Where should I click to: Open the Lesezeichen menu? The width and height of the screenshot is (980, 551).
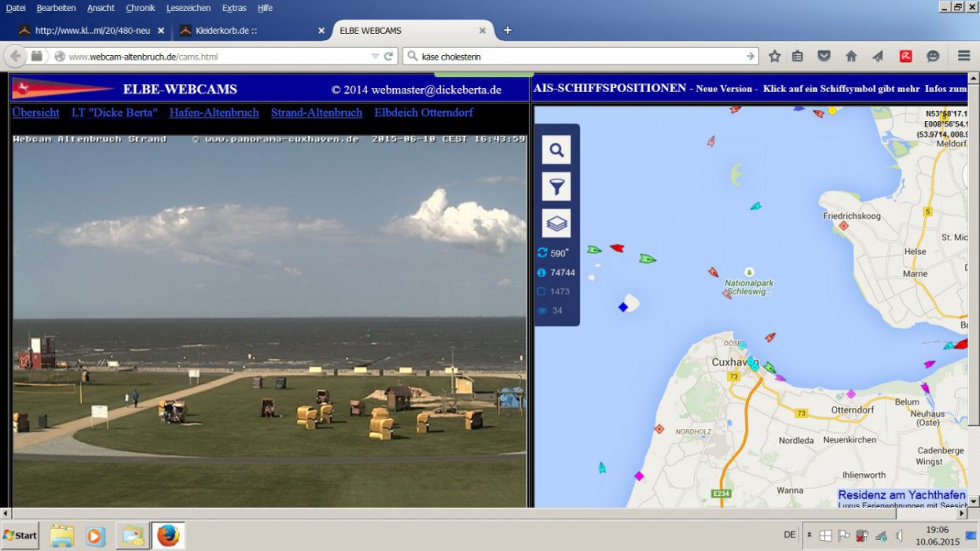pyautogui.click(x=188, y=8)
